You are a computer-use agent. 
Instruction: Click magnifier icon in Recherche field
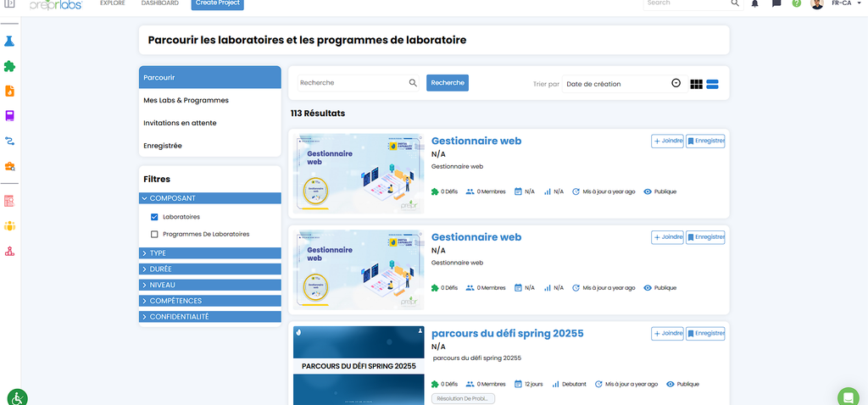tap(413, 83)
